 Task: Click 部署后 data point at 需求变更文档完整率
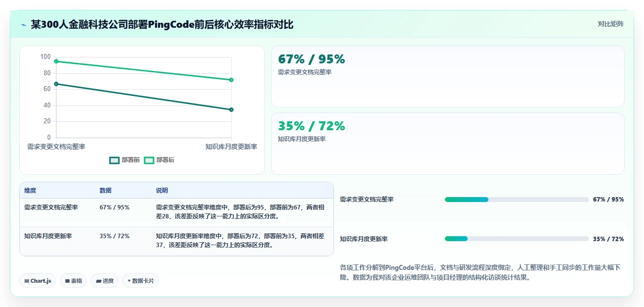pyautogui.click(x=56, y=61)
